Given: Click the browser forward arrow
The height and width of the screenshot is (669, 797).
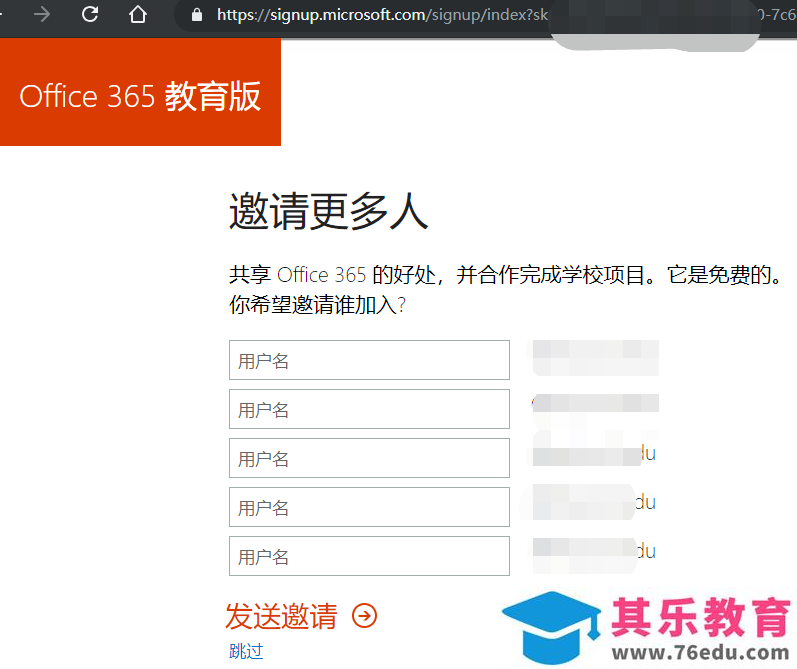Looking at the screenshot, I should (x=42, y=15).
